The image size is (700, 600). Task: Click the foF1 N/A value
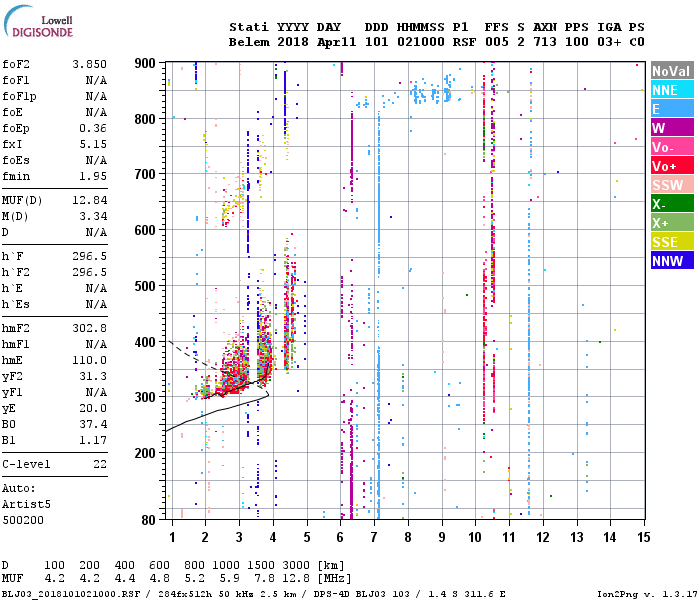tap(96, 80)
